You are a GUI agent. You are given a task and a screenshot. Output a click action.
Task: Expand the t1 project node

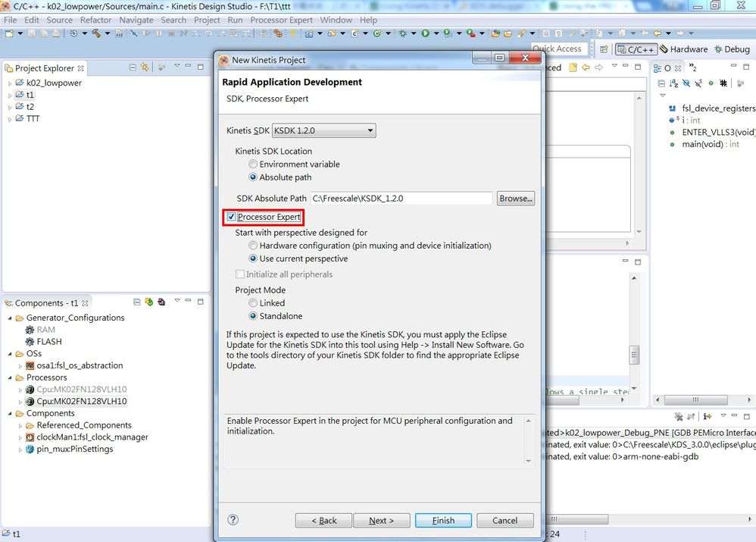click(10, 95)
